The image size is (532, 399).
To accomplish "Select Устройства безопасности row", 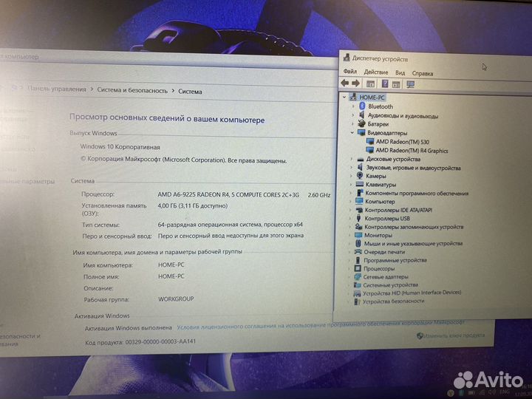I will (x=389, y=301).
